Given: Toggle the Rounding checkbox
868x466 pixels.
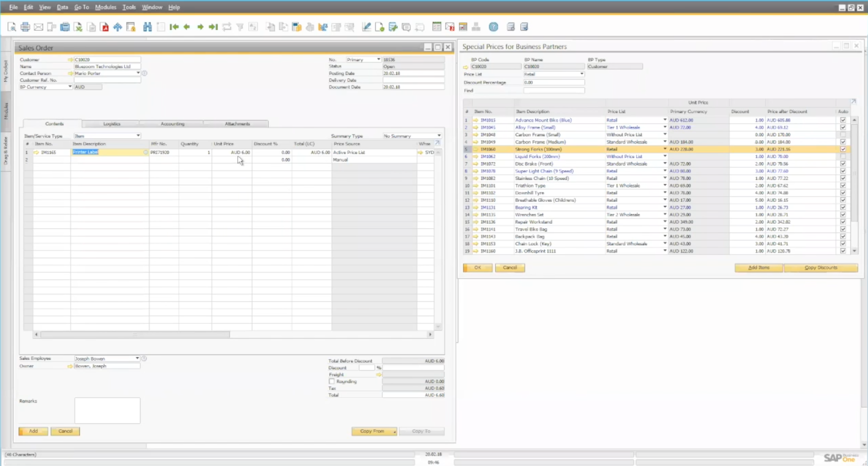Looking at the screenshot, I should tap(332, 382).
